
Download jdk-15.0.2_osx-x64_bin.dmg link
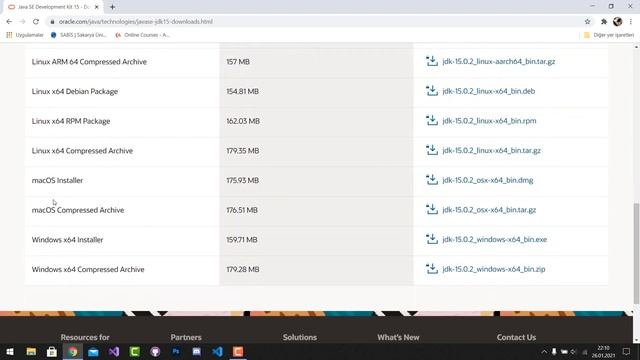click(x=488, y=180)
